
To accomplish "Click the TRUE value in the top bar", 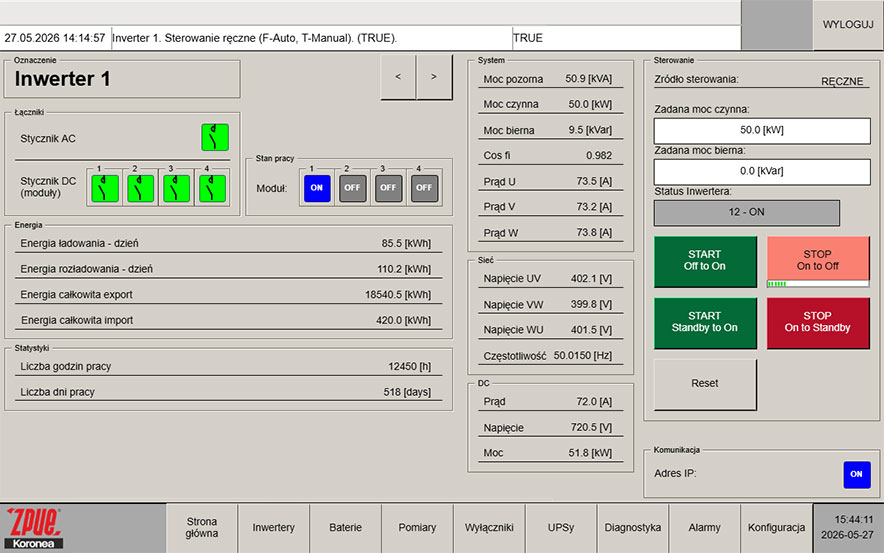I will (x=528, y=38).
